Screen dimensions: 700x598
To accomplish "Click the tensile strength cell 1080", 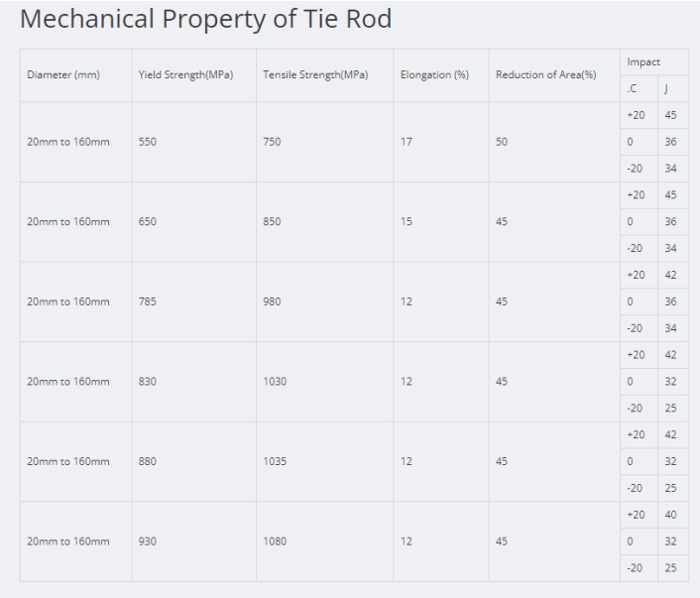I will pos(275,541).
